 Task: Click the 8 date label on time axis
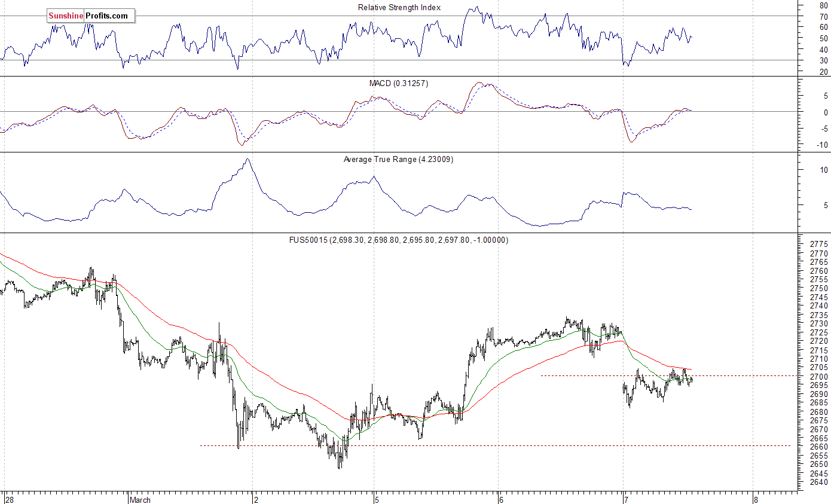(755, 500)
